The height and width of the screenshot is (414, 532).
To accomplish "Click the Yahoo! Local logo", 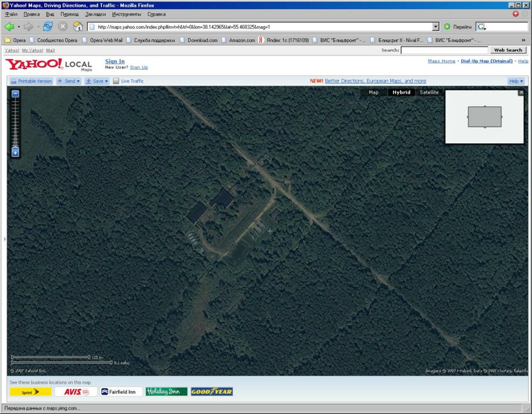I will point(49,64).
